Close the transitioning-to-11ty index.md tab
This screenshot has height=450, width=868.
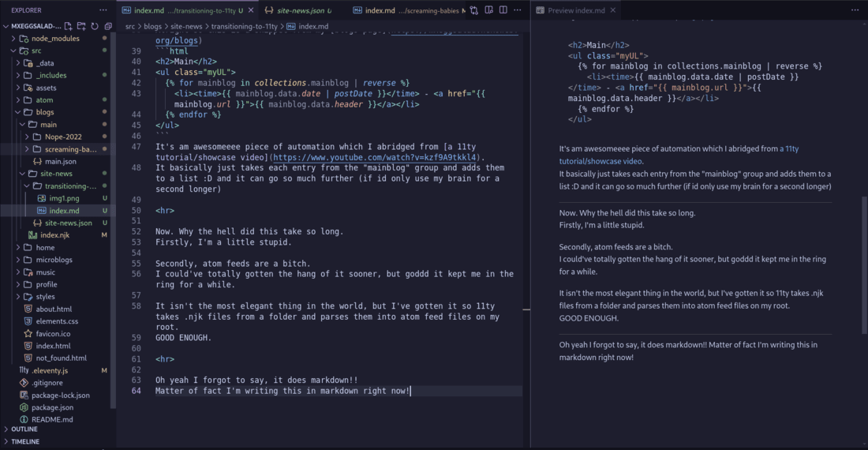[x=251, y=10]
